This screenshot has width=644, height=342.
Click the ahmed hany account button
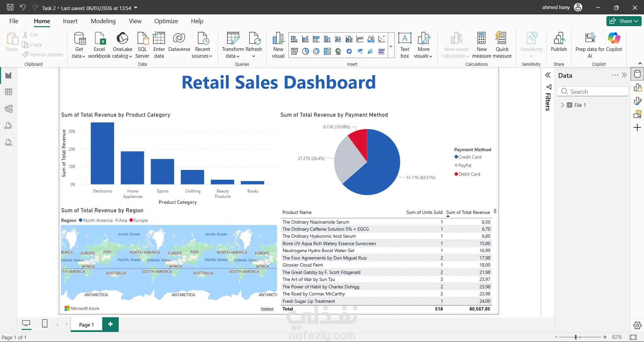tap(562, 7)
